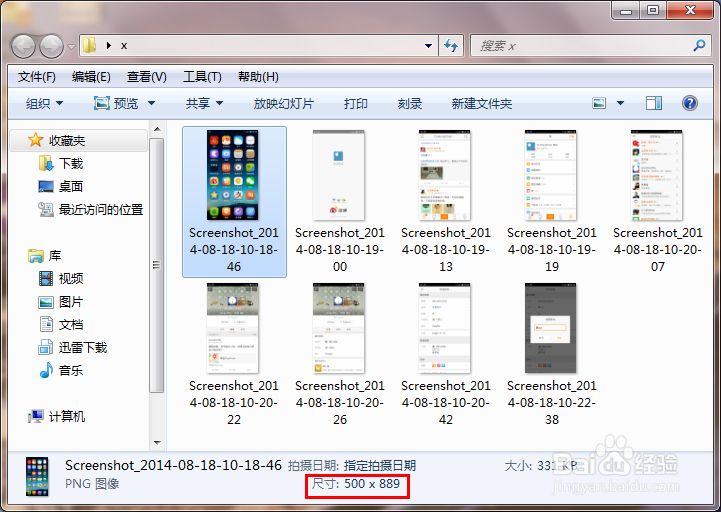Click the folder icon in address bar
The height and width of the screenshot is (512, 721).
pyautogui.click(x=89, y=45)
